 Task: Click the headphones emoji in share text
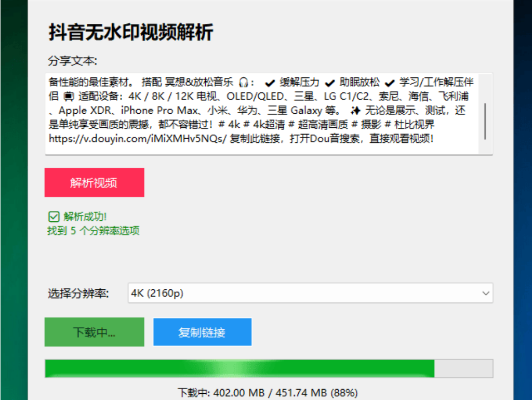[243, 83]
